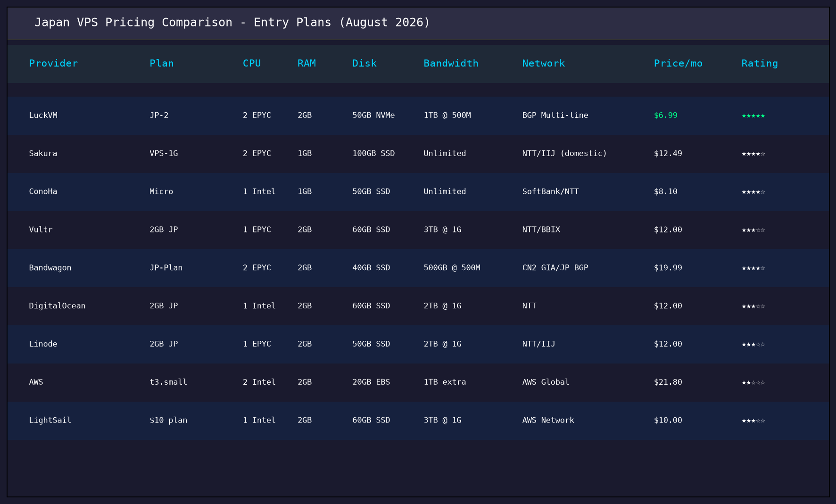Click the JP-Plan plan cell

tap(166, 268)
